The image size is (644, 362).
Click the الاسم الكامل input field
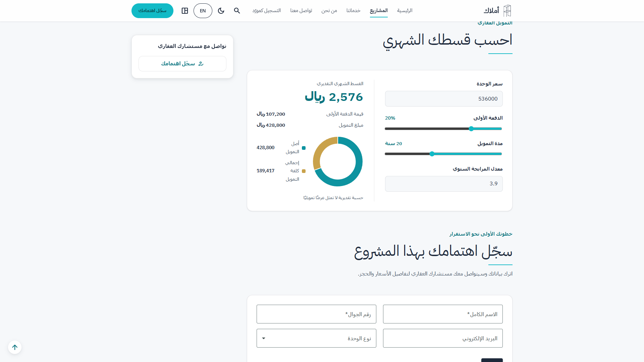(x=443, y=314)
